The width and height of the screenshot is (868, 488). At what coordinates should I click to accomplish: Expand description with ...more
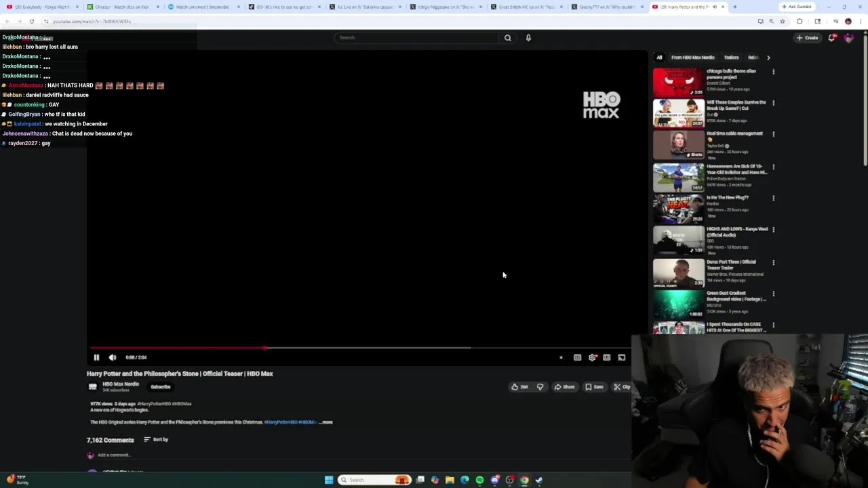click(326, 422)
